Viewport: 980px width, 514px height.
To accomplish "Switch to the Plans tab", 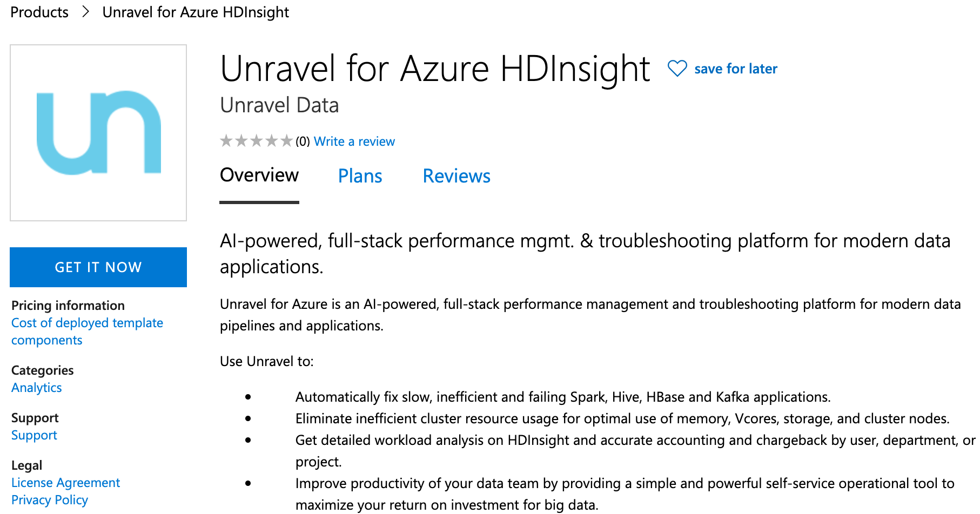I will [360, 176].
